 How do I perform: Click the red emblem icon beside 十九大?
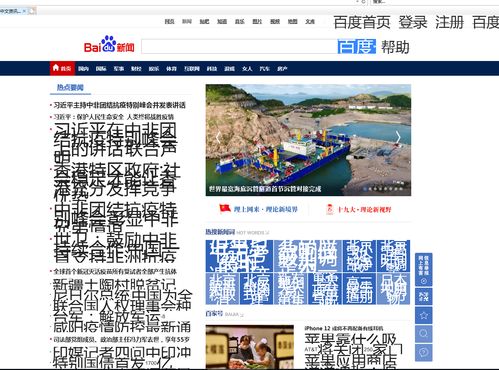[330, 209]
